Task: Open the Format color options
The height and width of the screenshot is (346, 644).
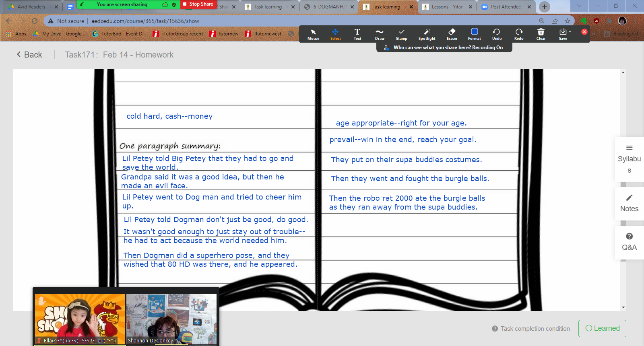Action: click(474, 35)
